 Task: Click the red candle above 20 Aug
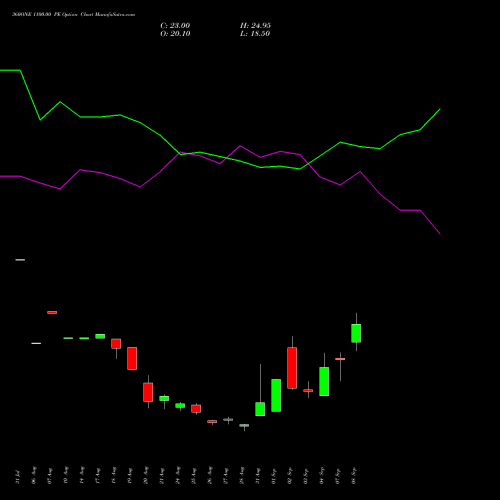pyautogui.click(x=148, y=392)
